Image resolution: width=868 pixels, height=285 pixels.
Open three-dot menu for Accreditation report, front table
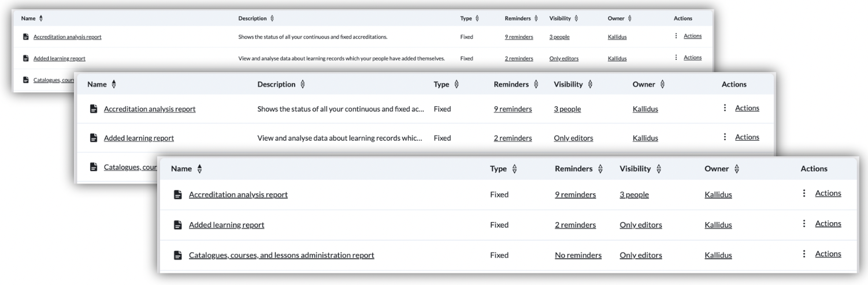click(804, 194)
